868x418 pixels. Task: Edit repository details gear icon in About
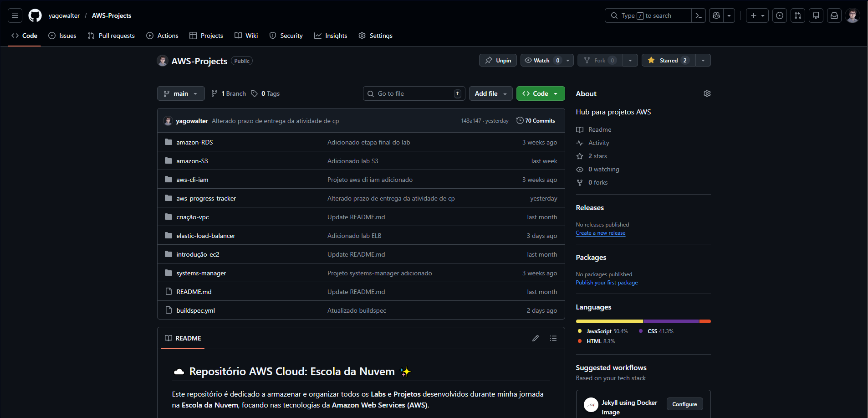(x=707, y=93)
